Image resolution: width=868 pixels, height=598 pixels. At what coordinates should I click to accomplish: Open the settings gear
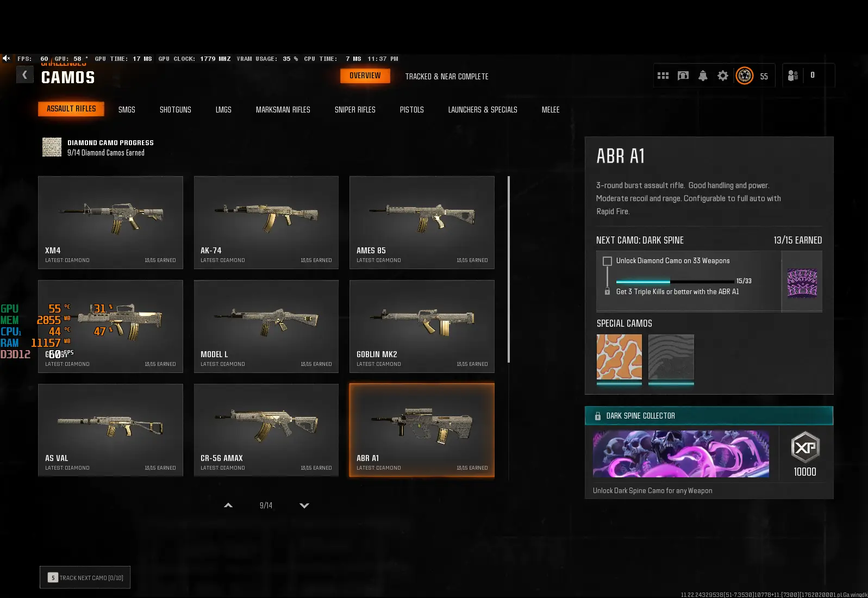click(x=723, y=76)
